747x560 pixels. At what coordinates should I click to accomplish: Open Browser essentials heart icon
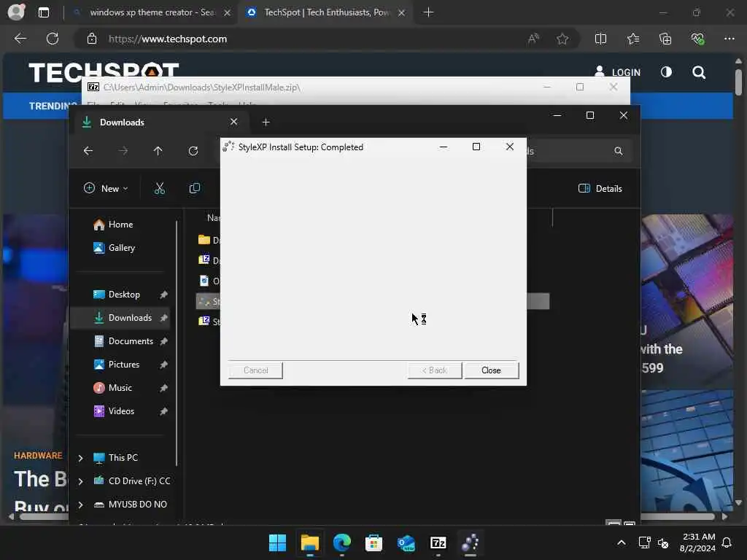(697, 39)
